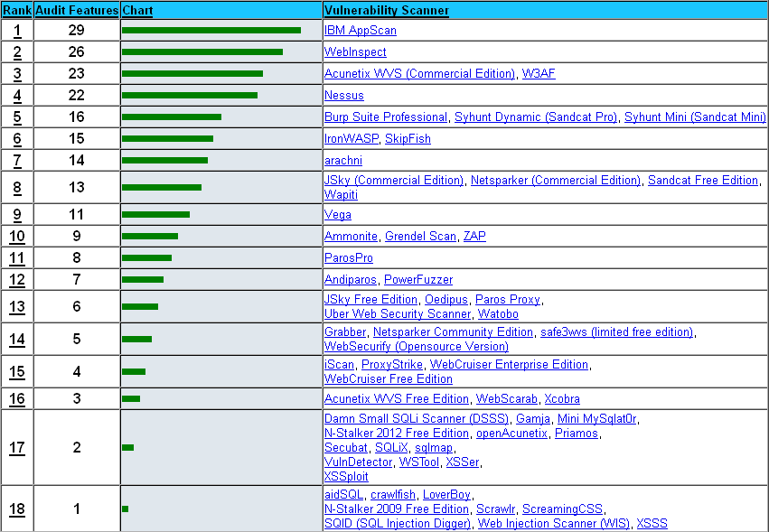Click Uber Web Security Scanner link
This screenshot has width=769, height=532.
(398, 313)
